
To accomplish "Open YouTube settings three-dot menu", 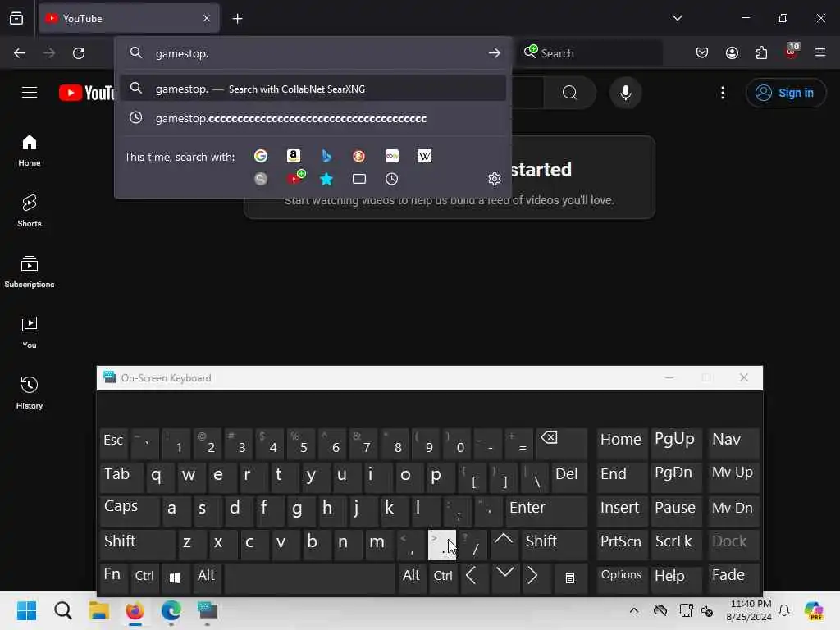I will click(x=723, y=93).
